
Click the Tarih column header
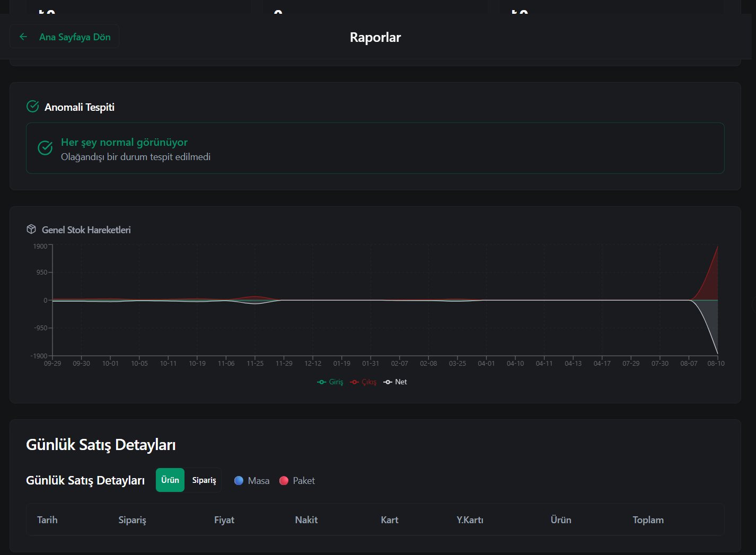point(47,519)
